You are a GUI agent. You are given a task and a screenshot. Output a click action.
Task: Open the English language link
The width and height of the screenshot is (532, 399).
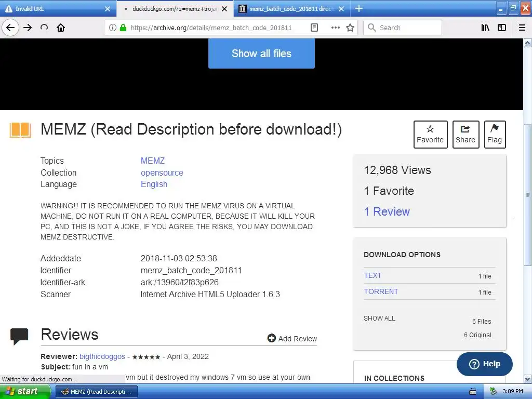pos(154,184)
